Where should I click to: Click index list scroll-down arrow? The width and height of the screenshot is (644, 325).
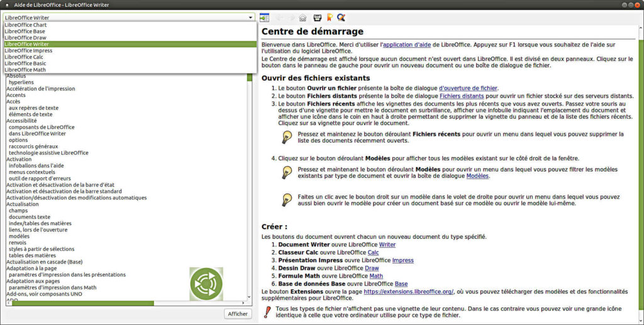click(249, 297)
